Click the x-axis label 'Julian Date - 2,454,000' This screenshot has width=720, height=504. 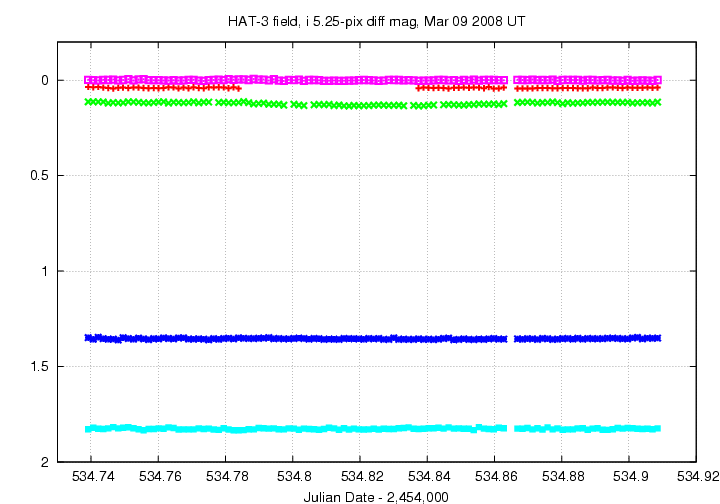click(x=376, y=497)
